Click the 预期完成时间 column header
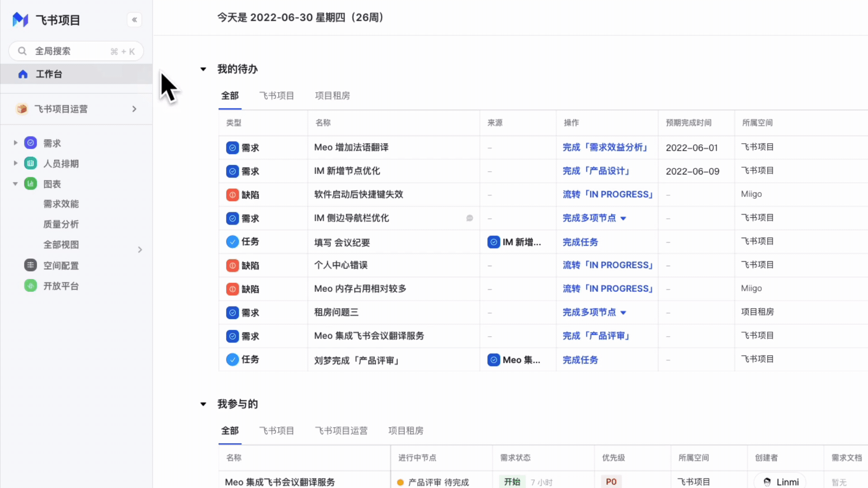 (x=689, y=122)
